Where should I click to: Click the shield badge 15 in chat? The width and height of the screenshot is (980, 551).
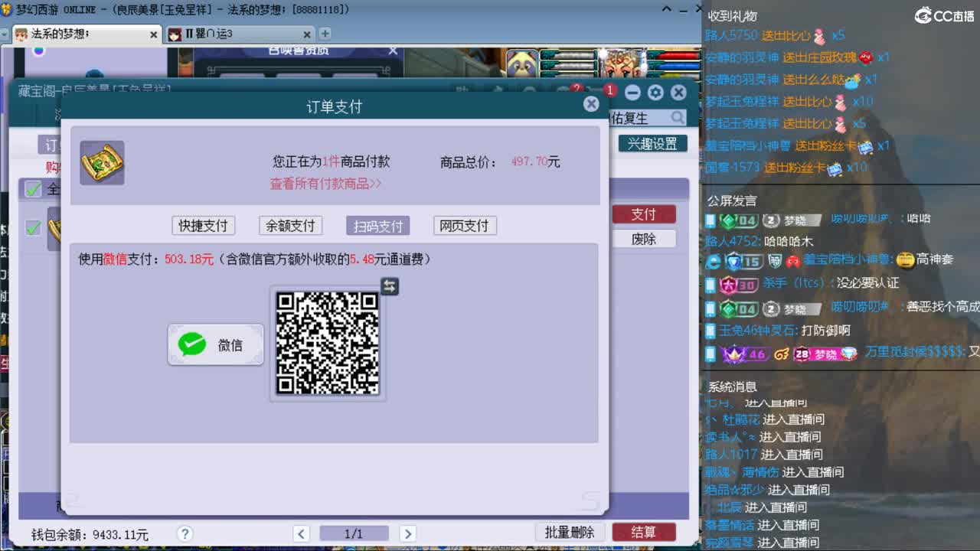click(743, 261)
